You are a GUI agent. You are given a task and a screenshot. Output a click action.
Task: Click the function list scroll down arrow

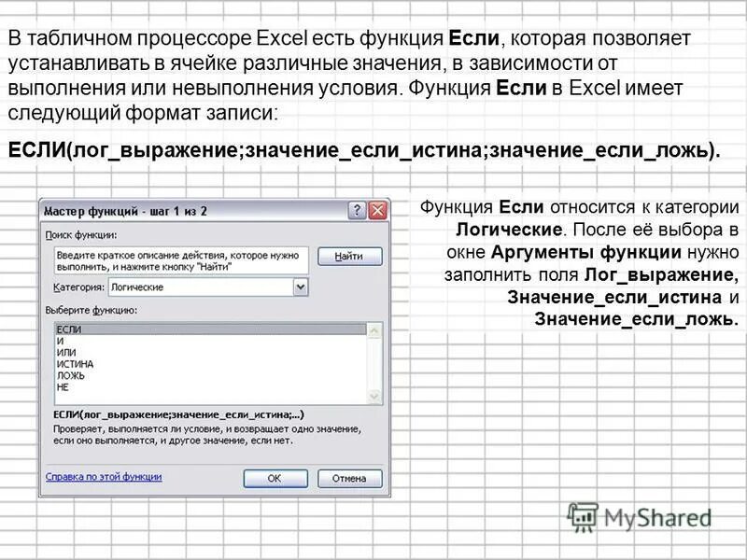pyautogui.click(x=374, y=396)
